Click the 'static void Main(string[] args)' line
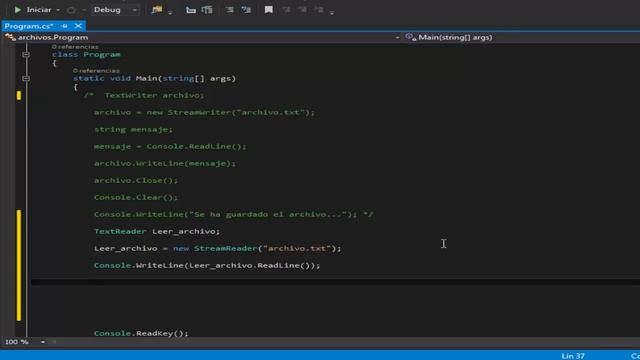Viewport: 640px width, 360px height. 154,78
